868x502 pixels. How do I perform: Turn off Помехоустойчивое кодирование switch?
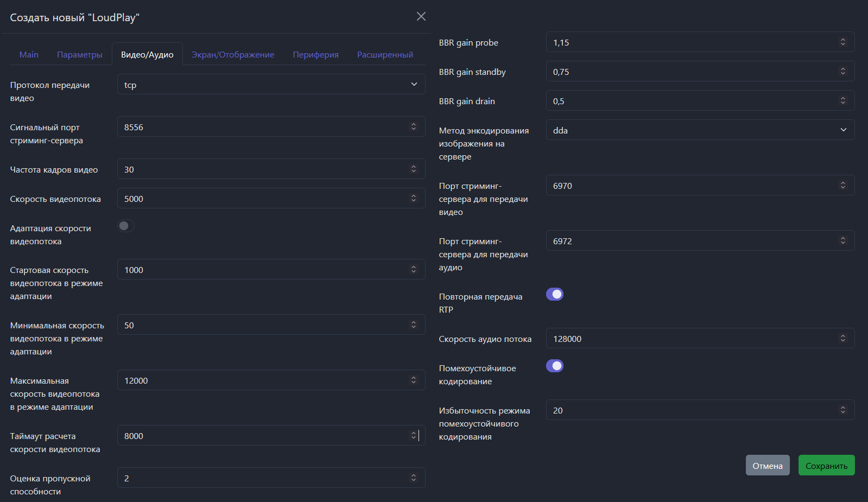point(555,366)
